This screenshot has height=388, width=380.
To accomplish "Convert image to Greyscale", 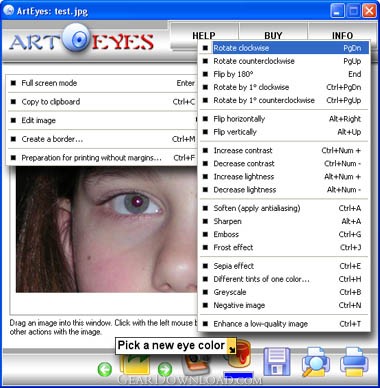I will (284, 292).
